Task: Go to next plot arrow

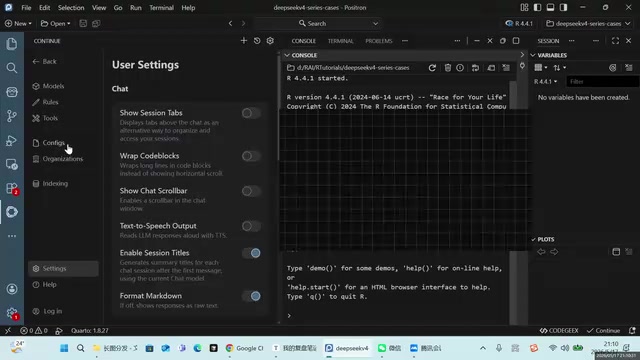Action: [554, 252]
